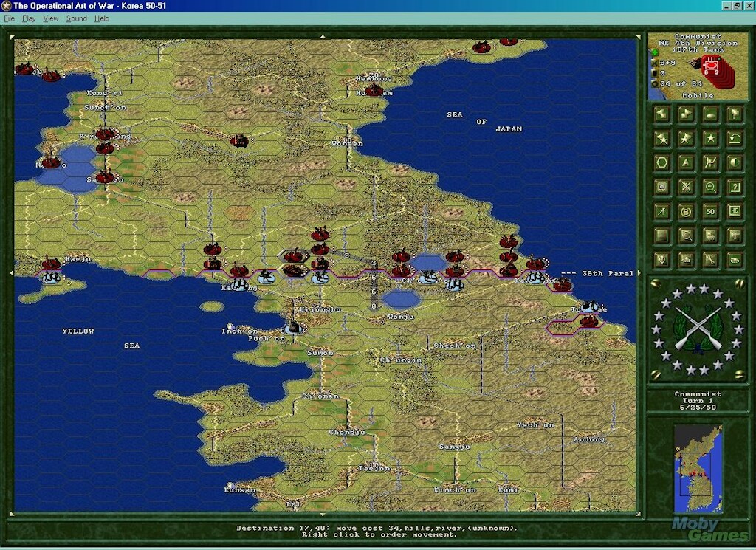The height and width of the screenshot is (550, 756).
Task: Click the next unit right-arrow button
Action: pyautogui.click(x=686, y=114)
